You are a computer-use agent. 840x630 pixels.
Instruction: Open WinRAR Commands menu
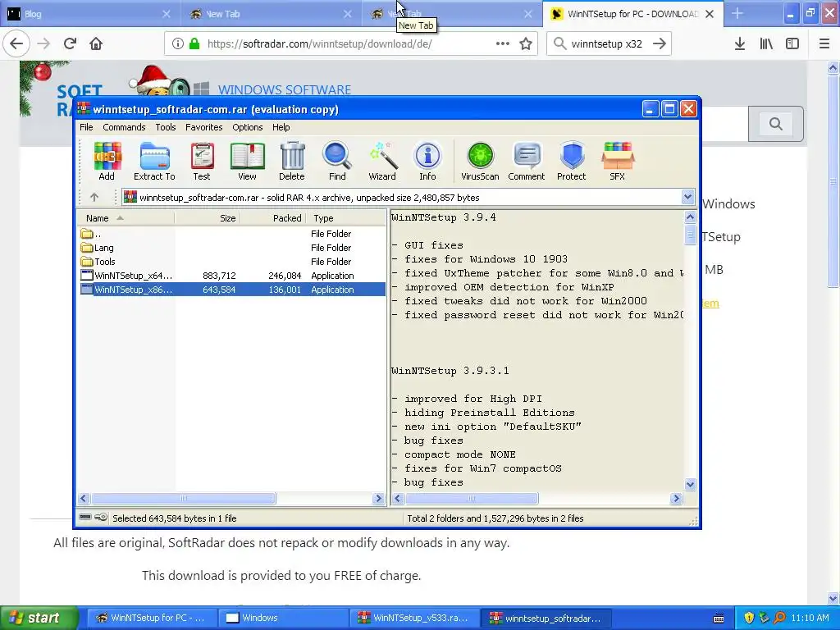[125, 127]
